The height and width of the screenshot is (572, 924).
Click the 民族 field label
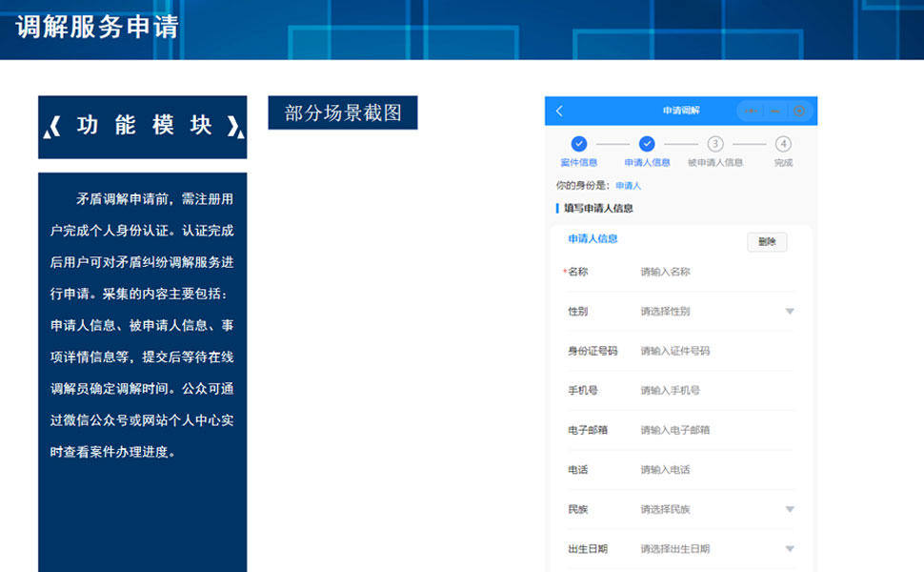coord(577,509)
